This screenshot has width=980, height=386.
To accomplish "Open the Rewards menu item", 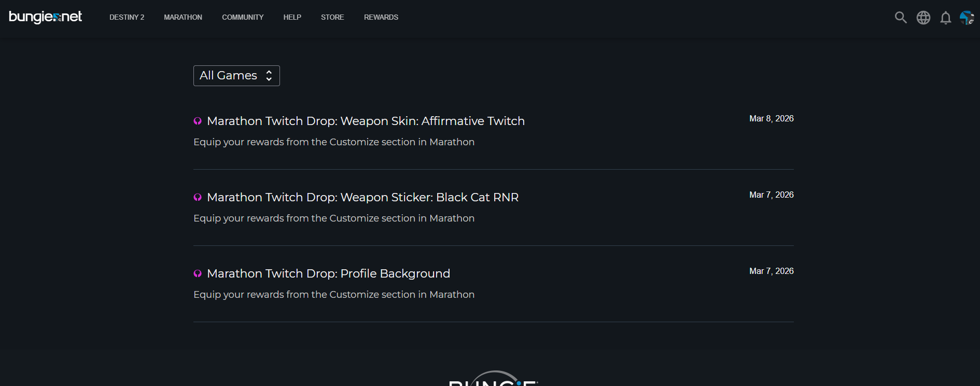I will pyautogui.click(x=381, y=17).
